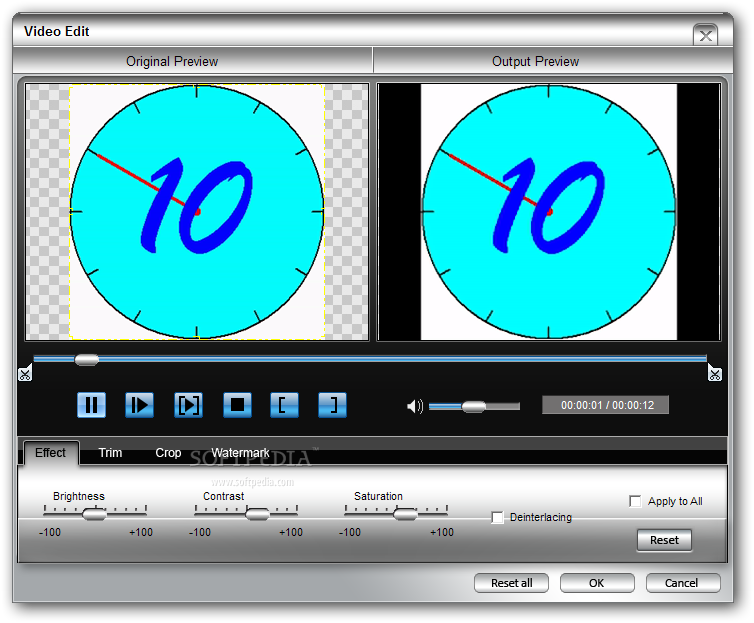Click the right scissors trim marker
The image size is (754, 623).
(715, 373)
